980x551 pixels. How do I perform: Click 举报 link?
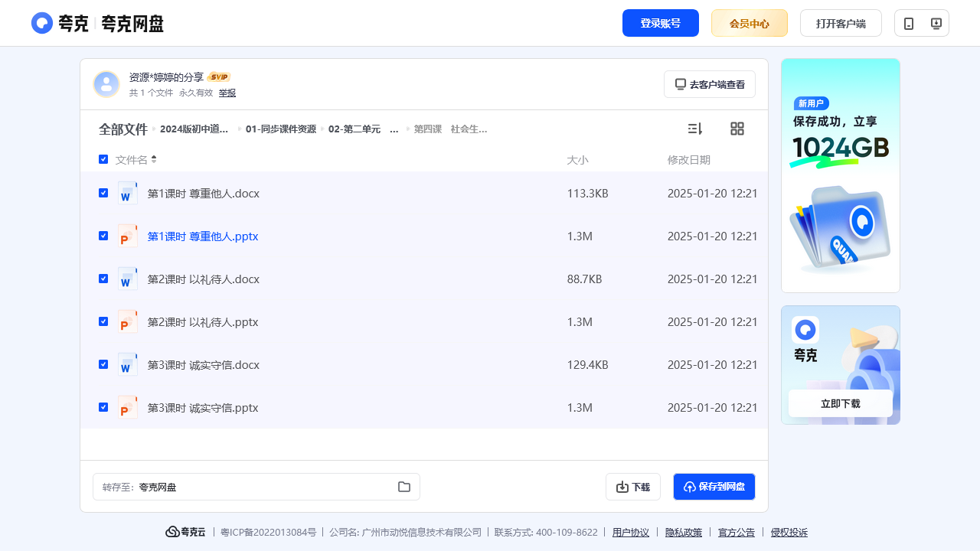[227, 93]
